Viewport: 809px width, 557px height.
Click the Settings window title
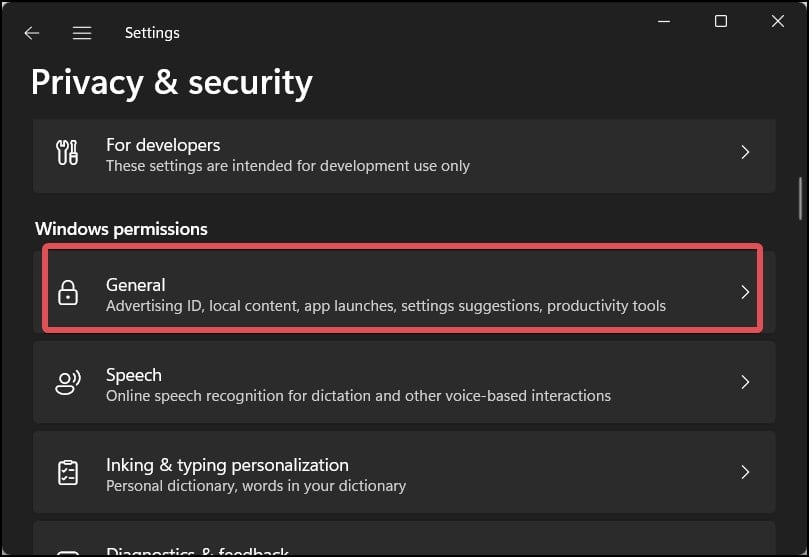click(x=152, y=33)
